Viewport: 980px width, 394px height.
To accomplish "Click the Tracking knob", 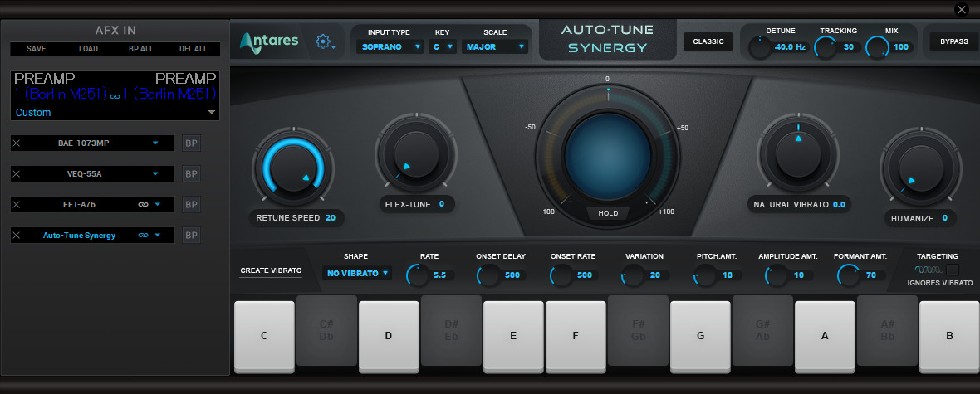I will (826, 47).
